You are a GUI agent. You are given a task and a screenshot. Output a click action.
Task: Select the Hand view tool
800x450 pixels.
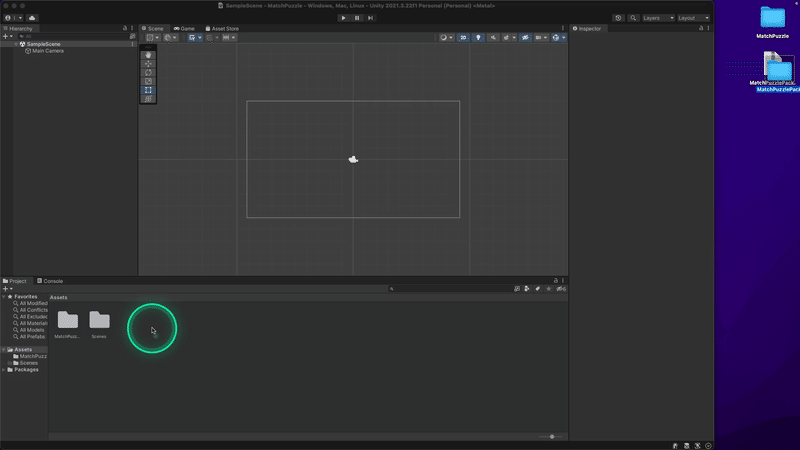(x=148, y=55)
